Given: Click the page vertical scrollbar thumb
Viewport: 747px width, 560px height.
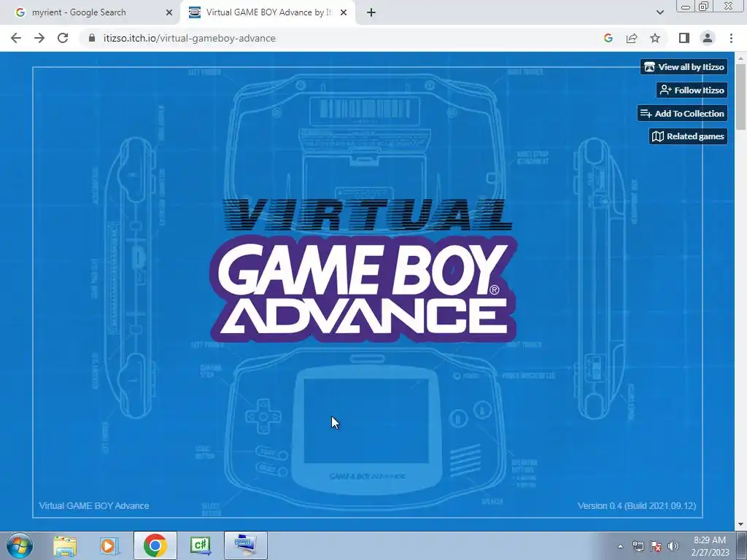Looking at the screenshot, I should tap(740, 96).
